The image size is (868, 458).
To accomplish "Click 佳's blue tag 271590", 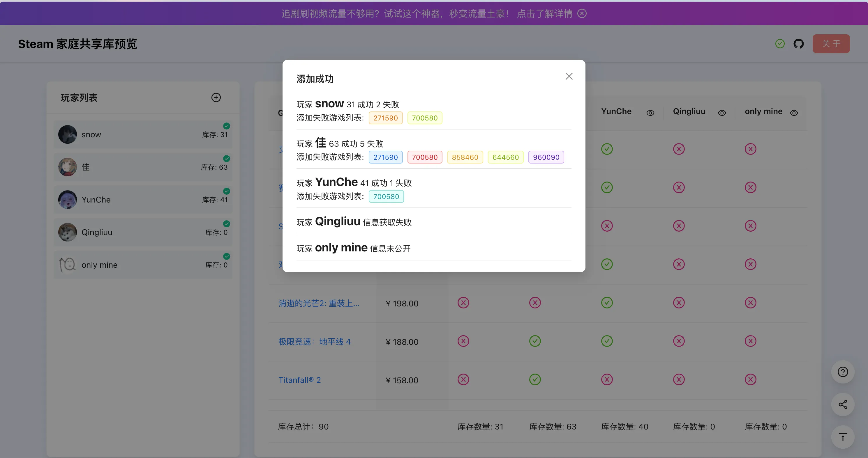I will coord(385,157).
